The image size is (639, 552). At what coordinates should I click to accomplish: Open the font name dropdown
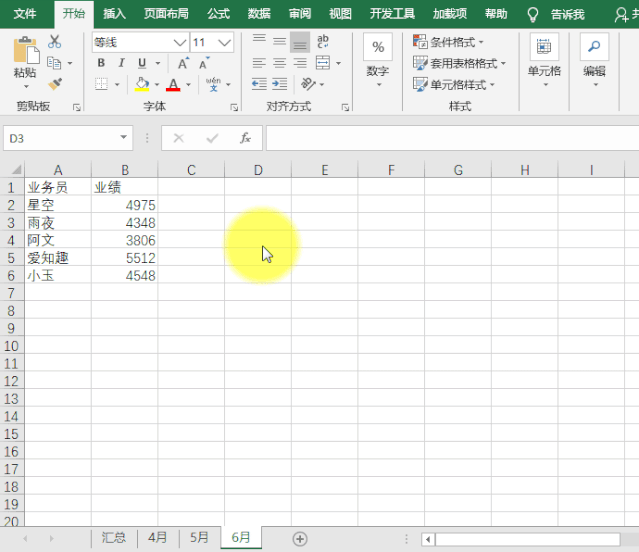(x=180, y=42)
